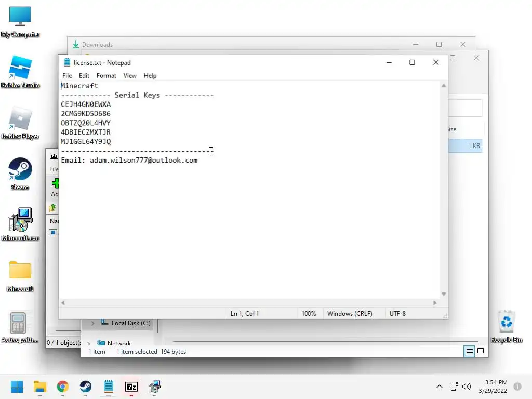Click the email adam.wilson777@outlook.com
This screenshot has width=532, height=399.
143,160
